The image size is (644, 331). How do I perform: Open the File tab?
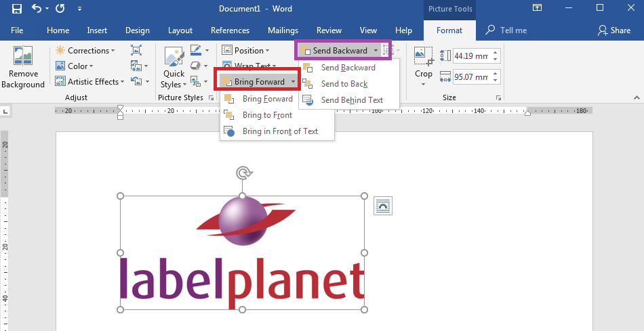[x=17, y=30]
